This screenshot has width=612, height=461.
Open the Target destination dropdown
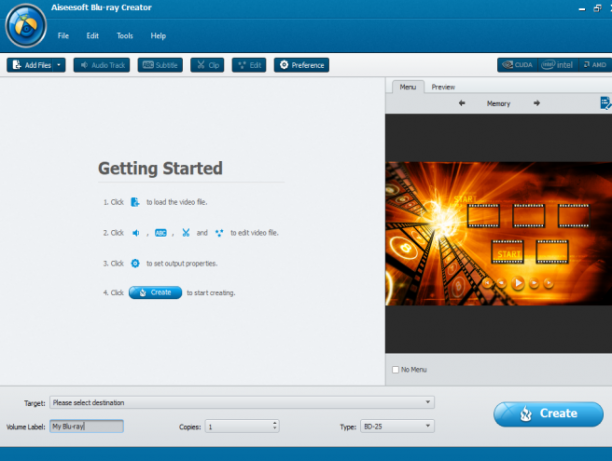[242, 402]
